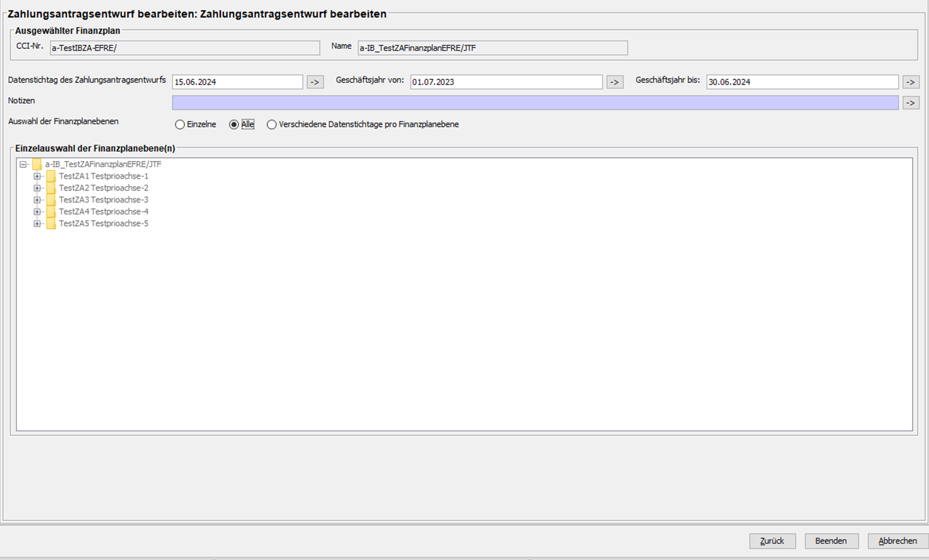Image resolution: width=929 pixels, height=560 pixels.
Task: Choose Verschiedene Datenstichtage pro Finanzplanebene option
Action: pyautogui.click(x=272, y=125)
